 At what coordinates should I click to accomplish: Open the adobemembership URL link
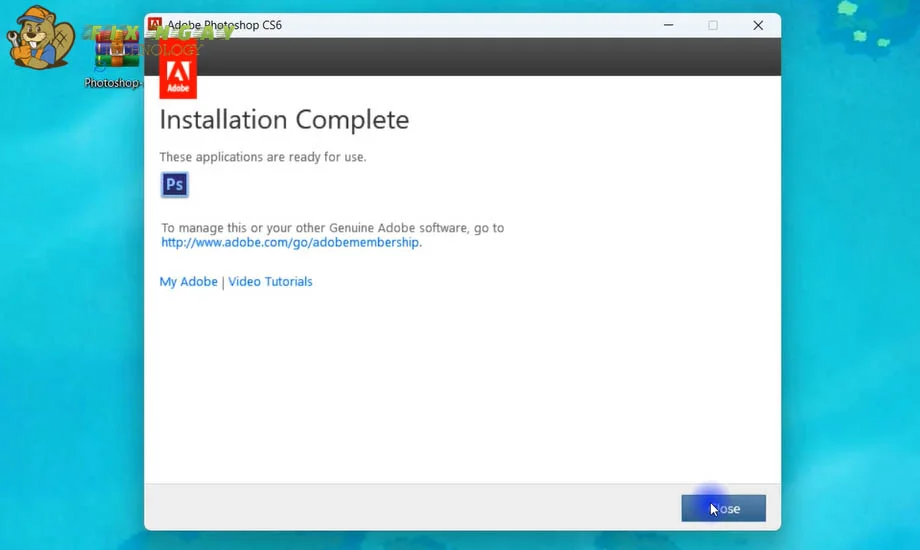pyautogui.click(x=291, y=242)
